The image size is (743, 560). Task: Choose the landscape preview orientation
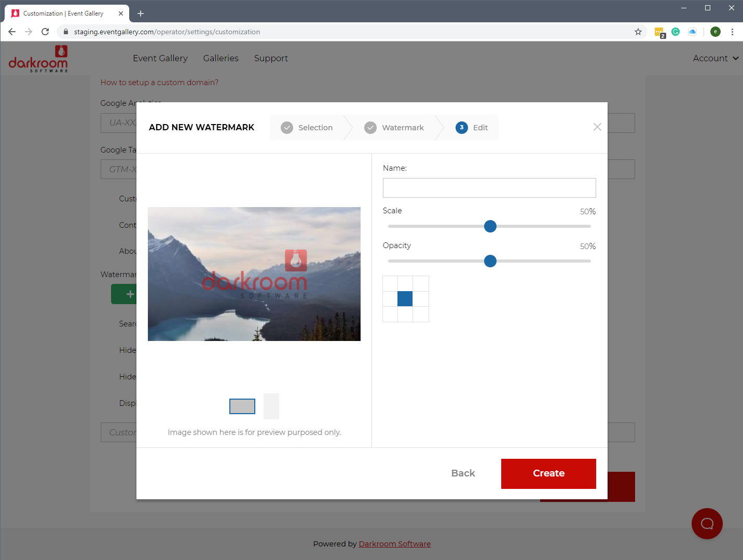tap(242, 406)
